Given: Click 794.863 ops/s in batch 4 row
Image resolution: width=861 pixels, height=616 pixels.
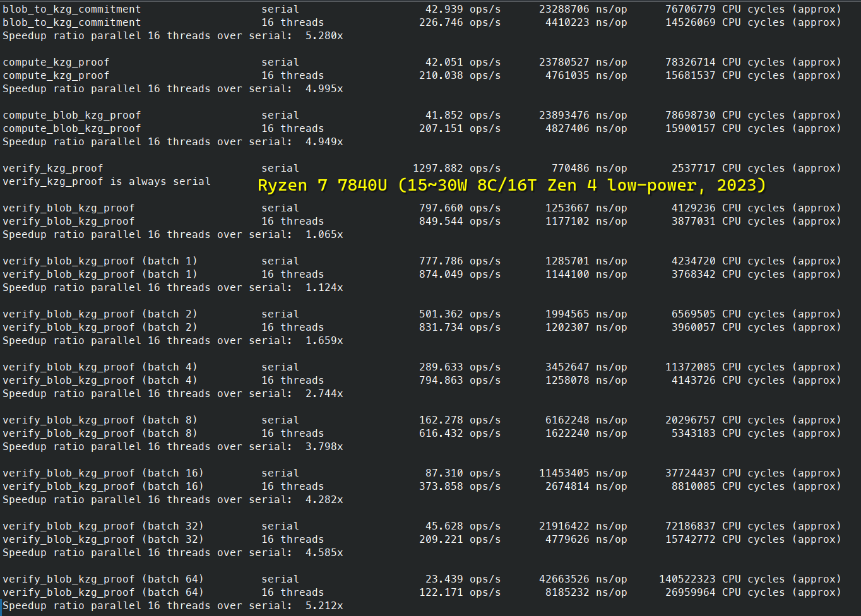Looking at the screenshot, I should pos(460,381).
